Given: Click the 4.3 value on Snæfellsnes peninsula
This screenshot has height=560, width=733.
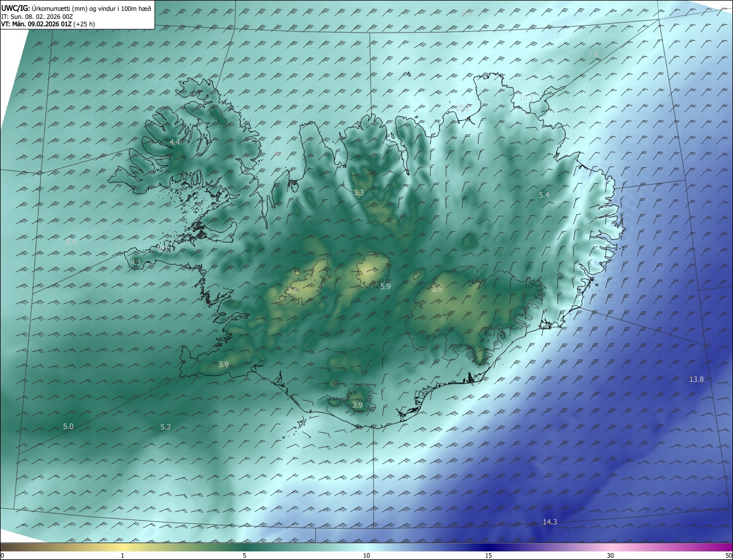Looking at the screenshot, I should (136, 262).
